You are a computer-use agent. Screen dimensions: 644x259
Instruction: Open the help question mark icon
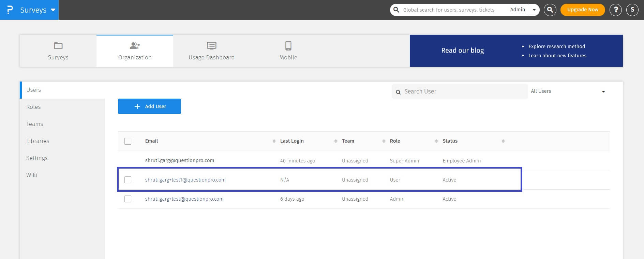(616, 10)
